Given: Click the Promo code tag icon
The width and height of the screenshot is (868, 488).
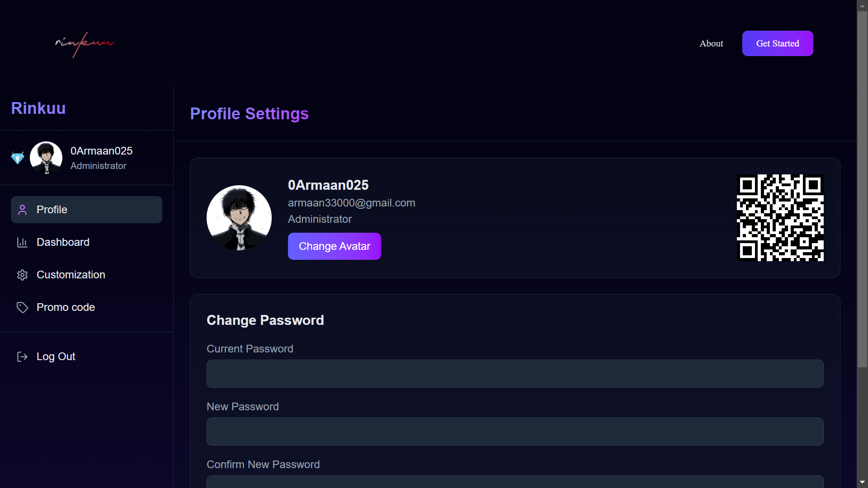Looking at the screenshot, I should (22, 307).
